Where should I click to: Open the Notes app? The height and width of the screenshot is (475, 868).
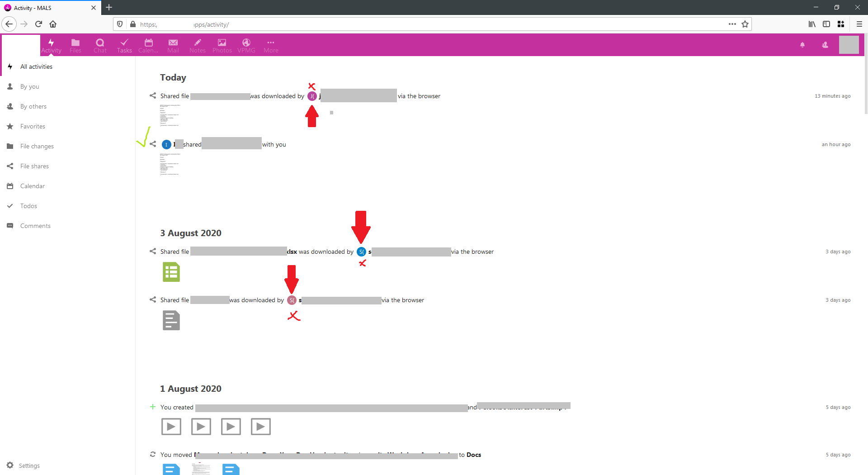[198, 46]
